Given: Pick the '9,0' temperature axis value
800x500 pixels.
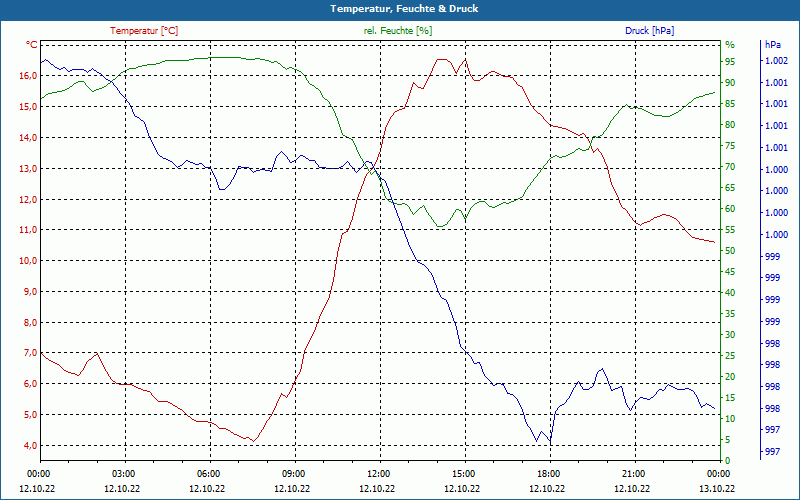Looking at the screenshot, I should 31,291.
